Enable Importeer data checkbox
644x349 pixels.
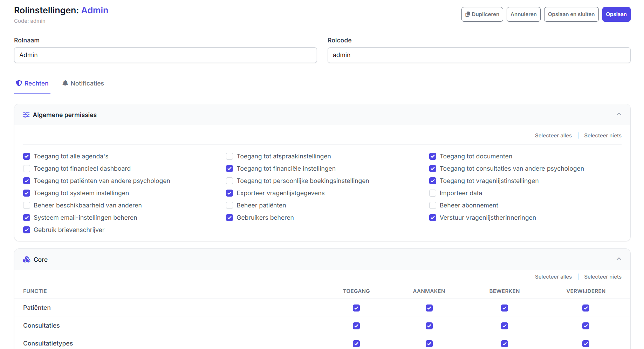point(433,193)
